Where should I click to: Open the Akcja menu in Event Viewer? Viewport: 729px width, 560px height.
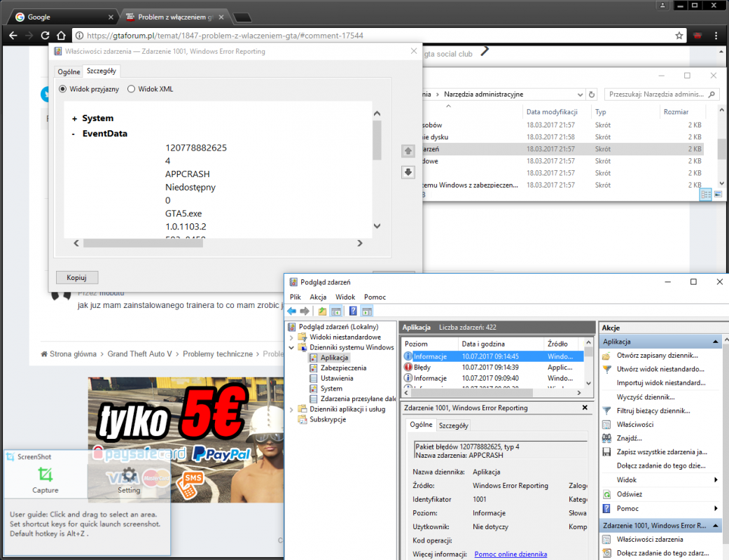click(x=318, y=297)
